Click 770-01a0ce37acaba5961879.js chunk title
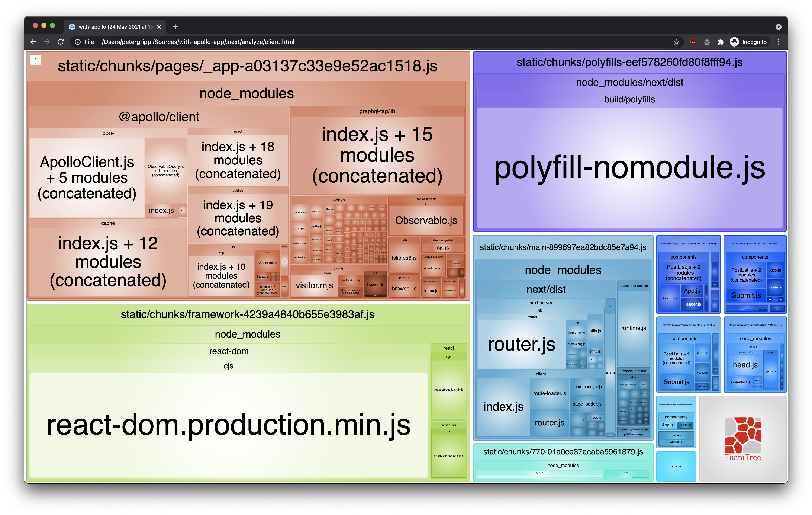The height and width of the screenshot is (515, 812). (x=563, y=452)
